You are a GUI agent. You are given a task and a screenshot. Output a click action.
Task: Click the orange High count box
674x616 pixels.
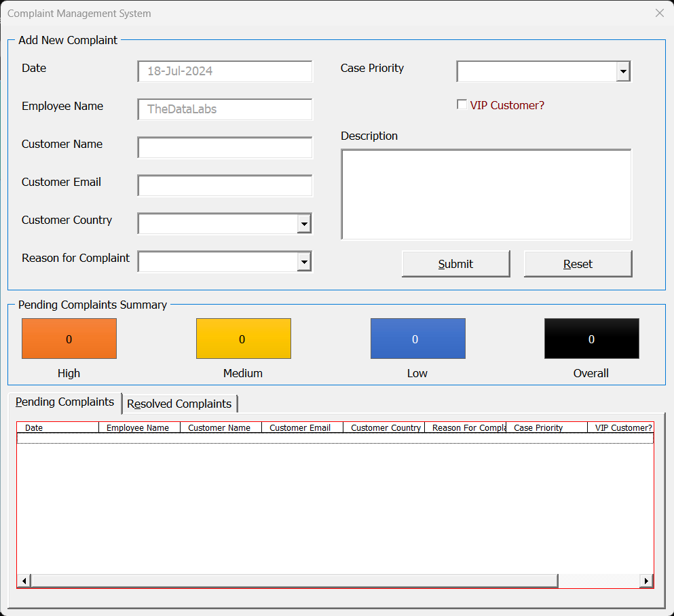click(x=69, y=339)
